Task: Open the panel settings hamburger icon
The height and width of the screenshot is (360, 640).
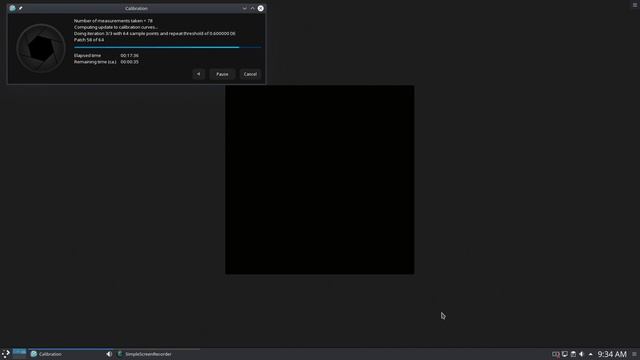Action: (x=634, y=354)
